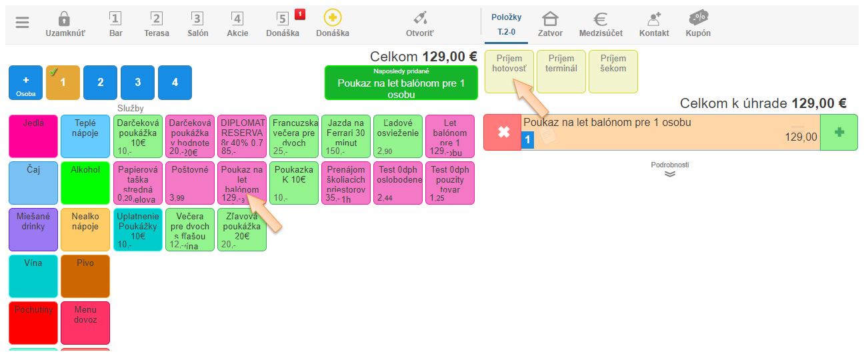The image size is (868, 354).
Task: Select person 2 button
Action: 100,83
